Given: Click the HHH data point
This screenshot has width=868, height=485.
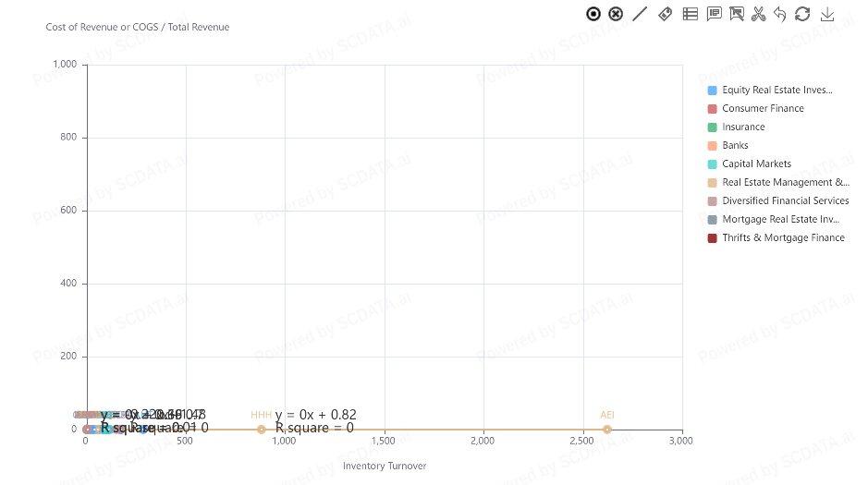Looking at the screenshot, I should coord(262,430).
